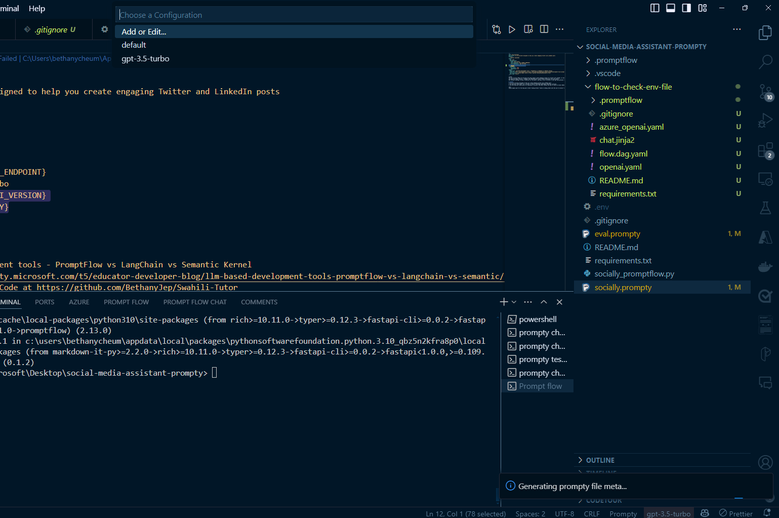Expand the .vscode folder
This screenshot has height=518, width=779.
pyautogui.click(x=607, y=73)
